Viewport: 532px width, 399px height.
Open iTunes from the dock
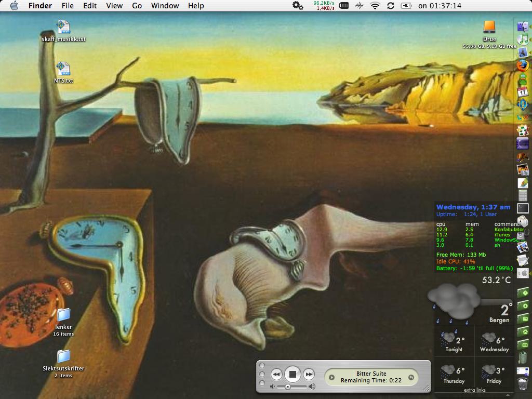523,39
